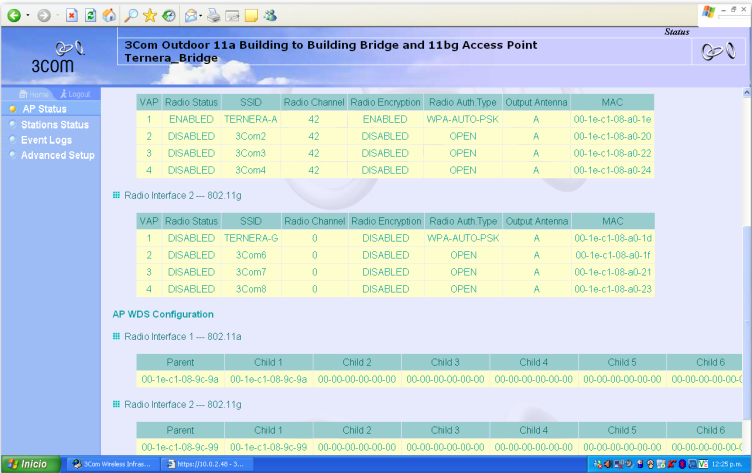Open Favorites with the star icon

point(150,15)
